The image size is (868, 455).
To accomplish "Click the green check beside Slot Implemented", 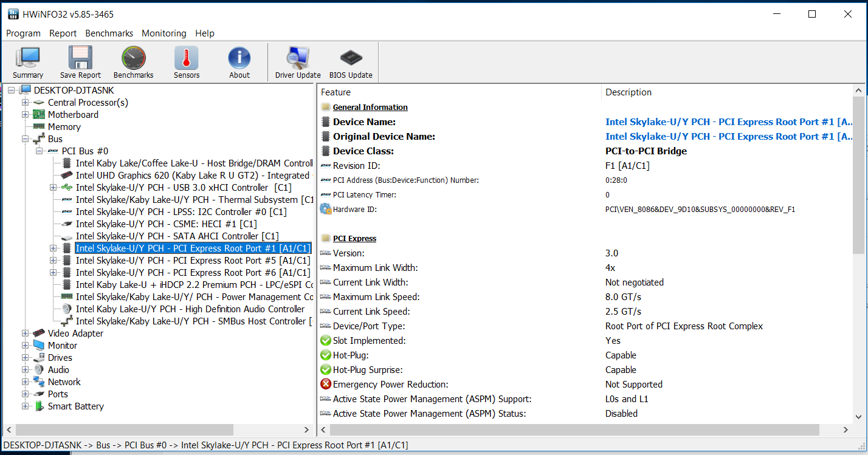I will (325, 340).
